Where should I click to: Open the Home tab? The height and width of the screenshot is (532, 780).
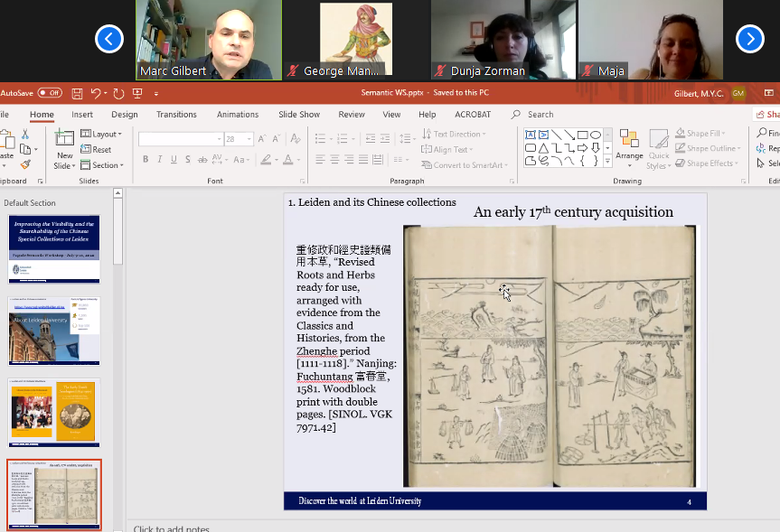pos(42,115)
